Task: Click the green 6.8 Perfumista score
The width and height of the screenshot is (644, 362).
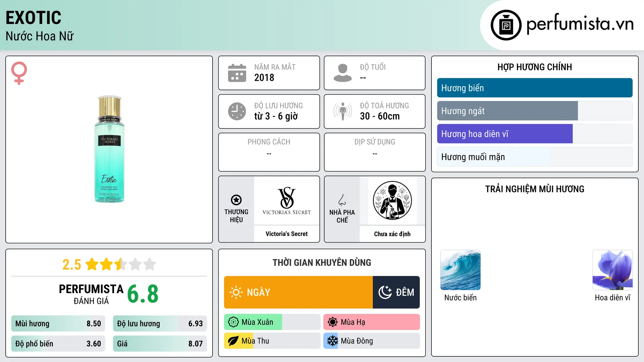Action: pyautogui.click(x=143, y=294)
